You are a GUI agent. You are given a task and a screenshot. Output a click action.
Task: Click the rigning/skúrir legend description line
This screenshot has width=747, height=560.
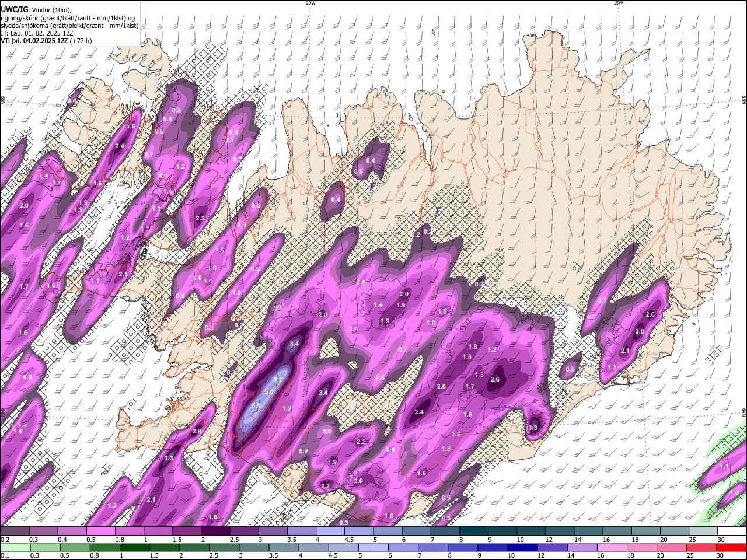click(68, 17)
